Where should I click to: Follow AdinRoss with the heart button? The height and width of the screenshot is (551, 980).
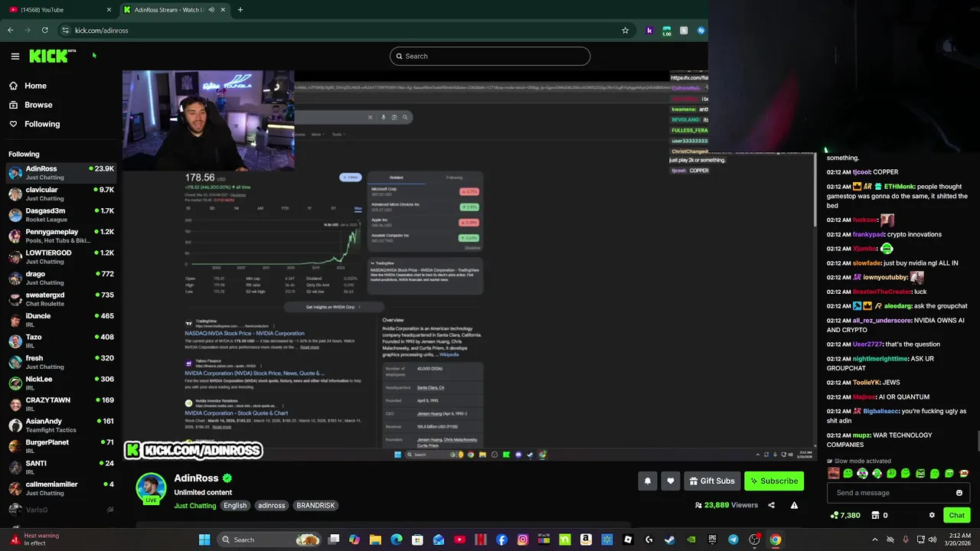[x=671, y=481]
